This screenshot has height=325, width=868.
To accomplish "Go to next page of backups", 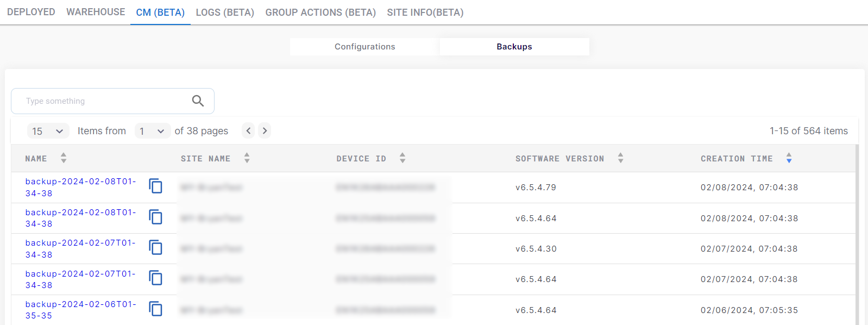I will 265,131.
